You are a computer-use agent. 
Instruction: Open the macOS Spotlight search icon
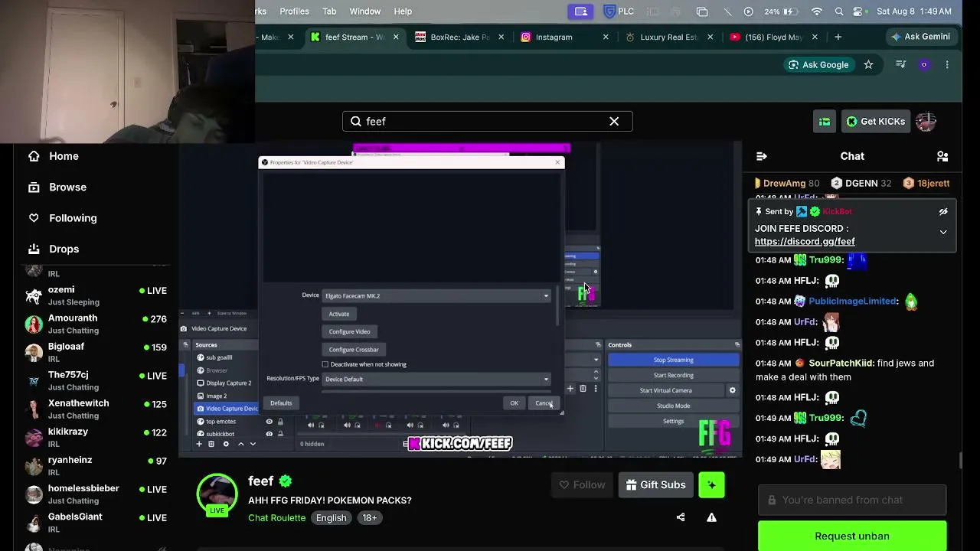click(839, 11)
